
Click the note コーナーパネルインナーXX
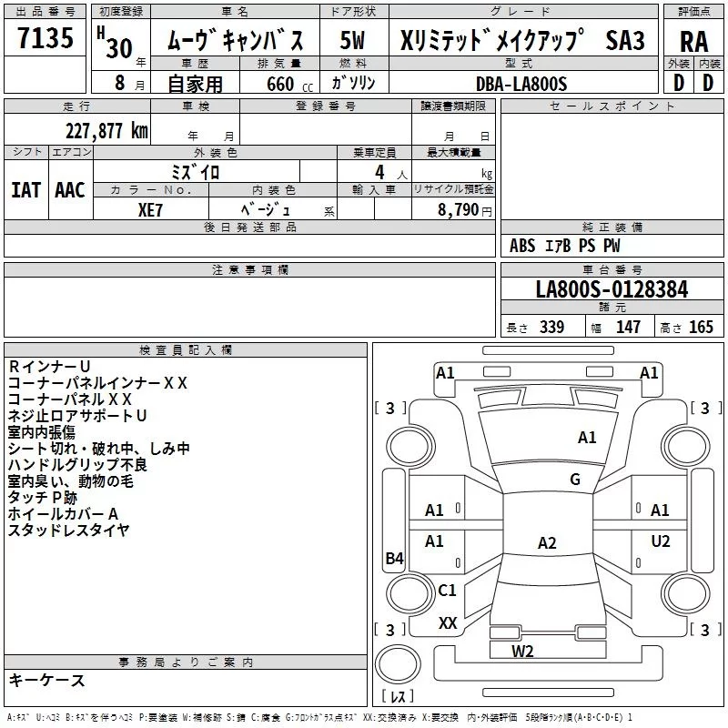[x=97, y=383]
